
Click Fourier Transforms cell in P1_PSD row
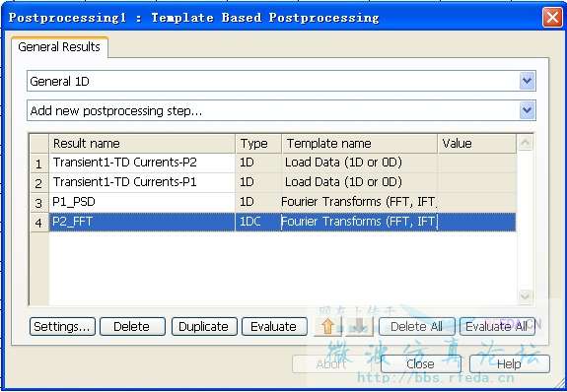pyautogui.click(x=360, y=202)
